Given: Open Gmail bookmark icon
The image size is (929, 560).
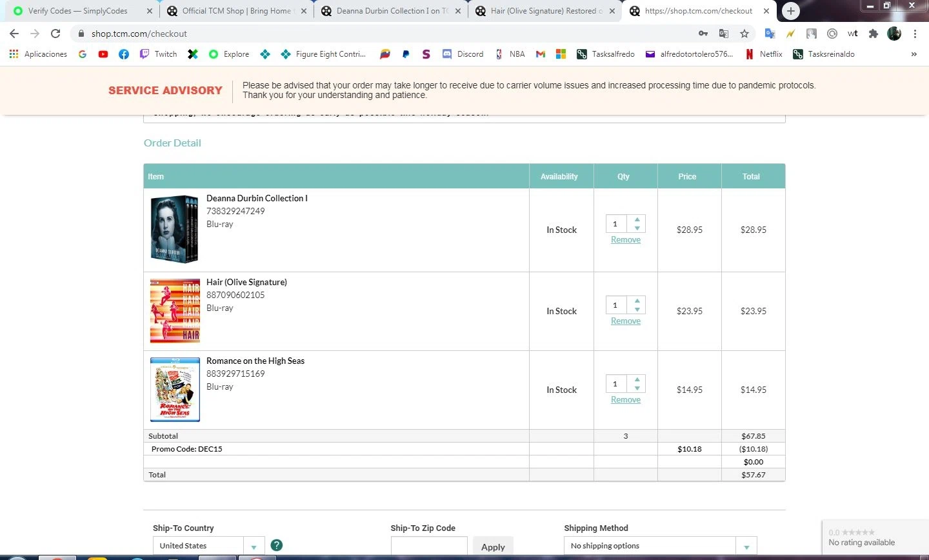Looking at the screenshot, I should coord(541,54).
